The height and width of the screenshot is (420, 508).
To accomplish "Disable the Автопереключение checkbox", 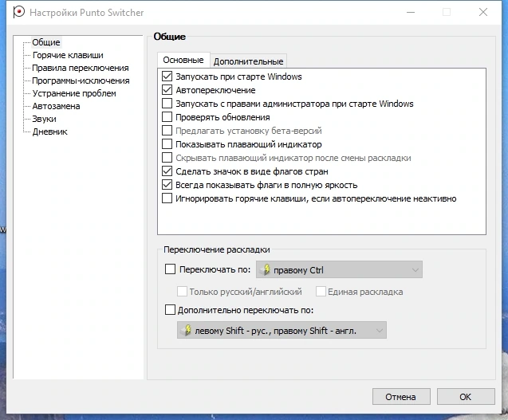I will pos(167,90).
